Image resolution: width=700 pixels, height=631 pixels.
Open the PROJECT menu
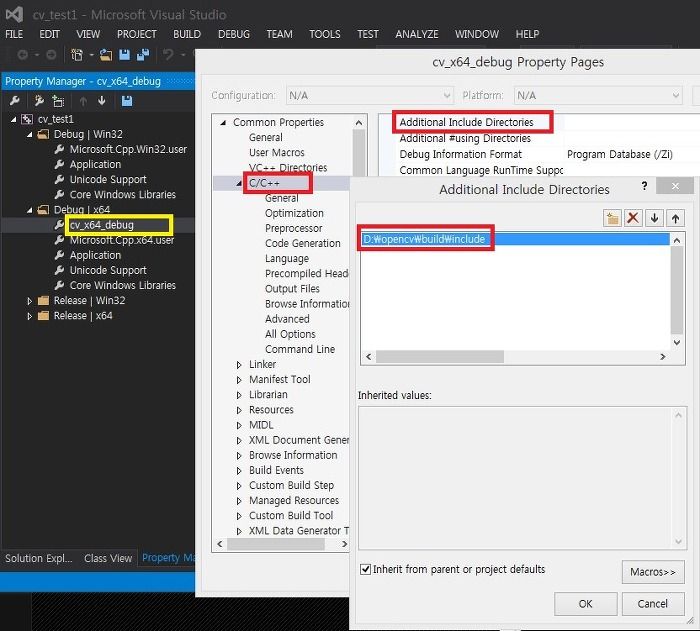pos(137,34)
